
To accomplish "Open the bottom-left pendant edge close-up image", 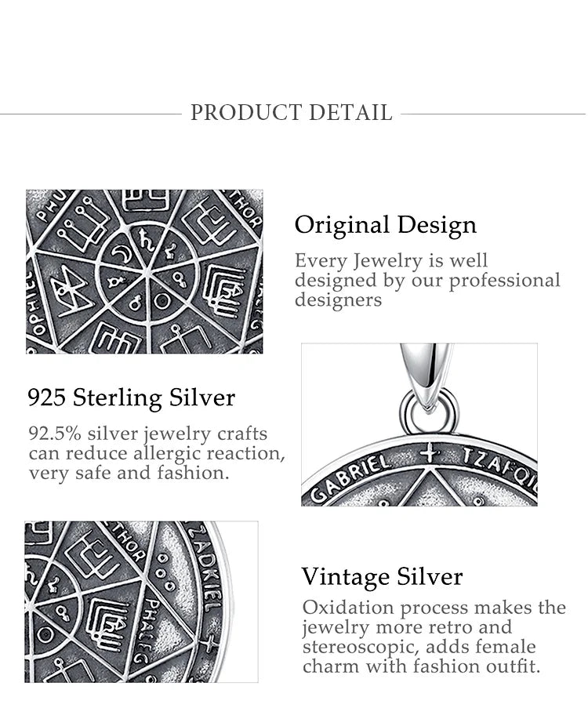I will point(141,601).
